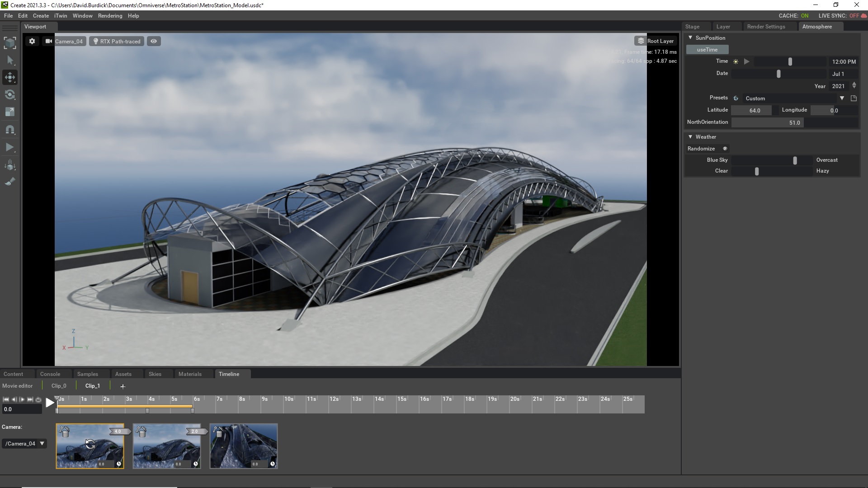The height and width of the screenshot is (488, 868).
Task: Open the /Camera_04 camera dropdown
Action: pyautogui.click(x=24, y=443)
